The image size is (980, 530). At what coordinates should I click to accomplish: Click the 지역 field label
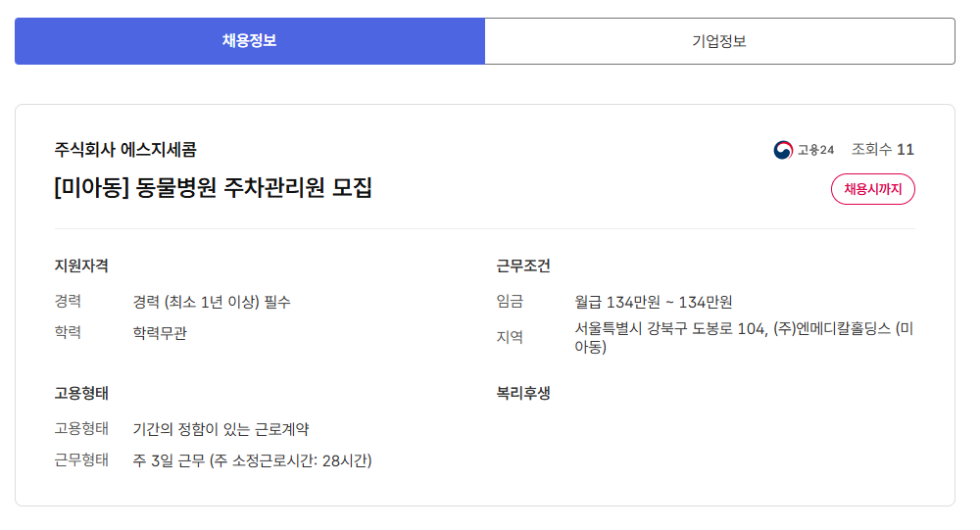coord(510,337)
